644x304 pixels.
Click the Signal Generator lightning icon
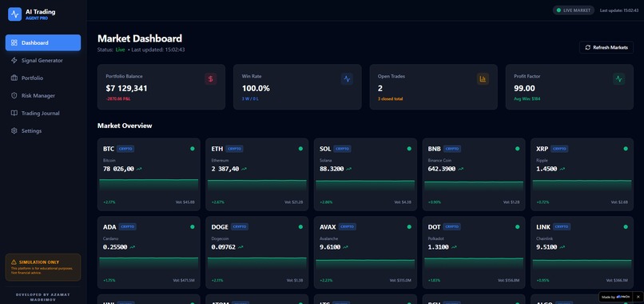click(14, 61)
